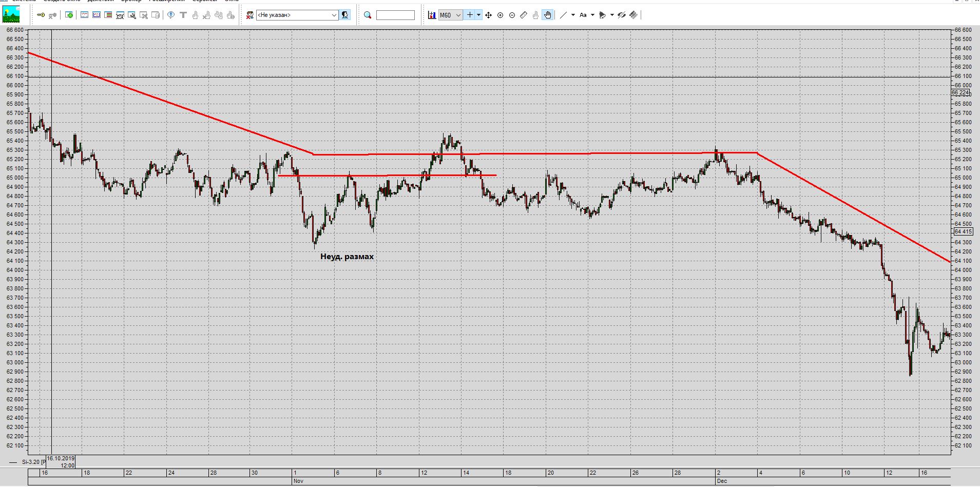Click the magnifying glass search icon
The height and width of the screenshot is (487, 980).
[x=368, y=15]
